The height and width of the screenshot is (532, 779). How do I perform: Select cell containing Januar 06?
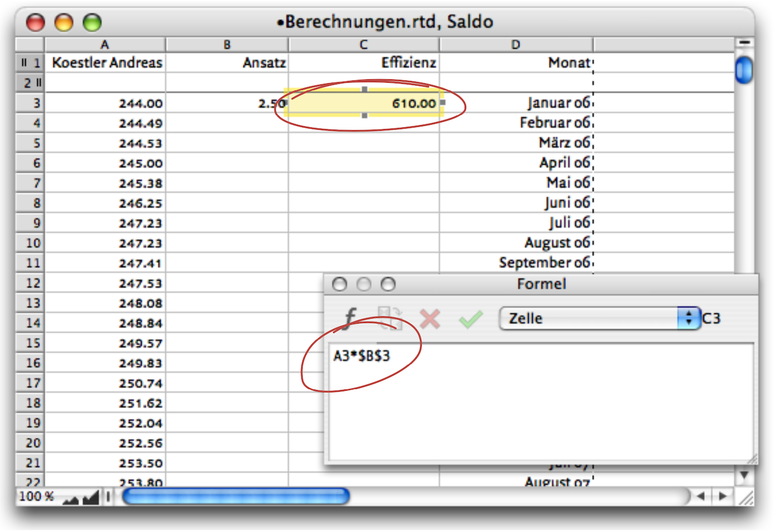tap(516, 103)
